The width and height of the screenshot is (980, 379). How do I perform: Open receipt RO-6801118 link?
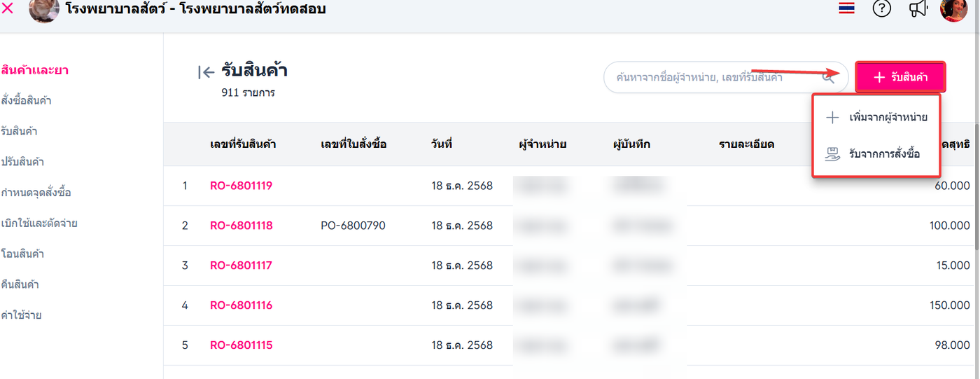click(x=241, y=226)
